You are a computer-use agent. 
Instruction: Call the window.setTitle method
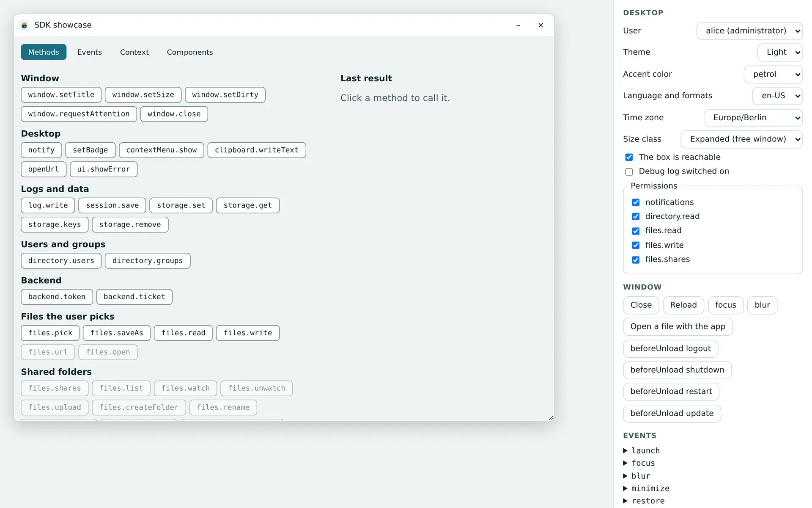(x=61, y=95)
